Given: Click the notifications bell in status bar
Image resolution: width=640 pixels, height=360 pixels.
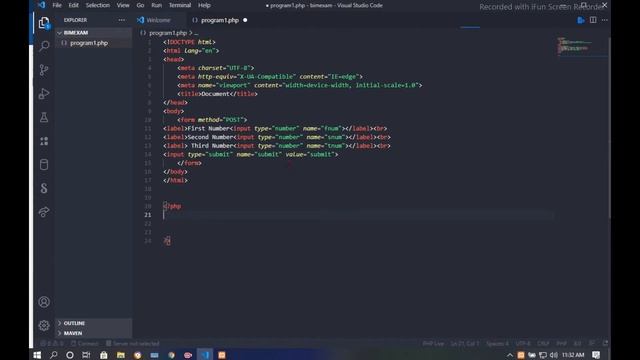Looking at the screenshot, I should tap(605, 344).
